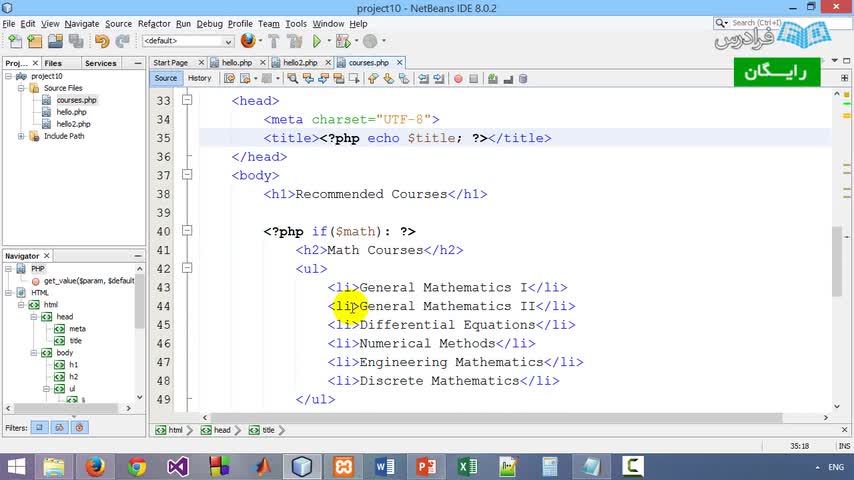Click the editor horizontal scrollbar
854x480 pixels.
pyautogui.click(x=497, y=417)
